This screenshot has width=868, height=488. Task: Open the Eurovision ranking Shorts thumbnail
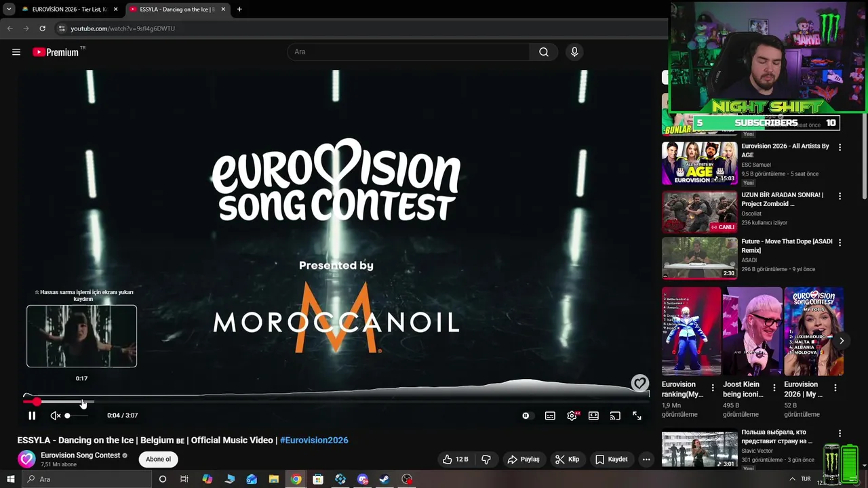click(x=691, y=331)
